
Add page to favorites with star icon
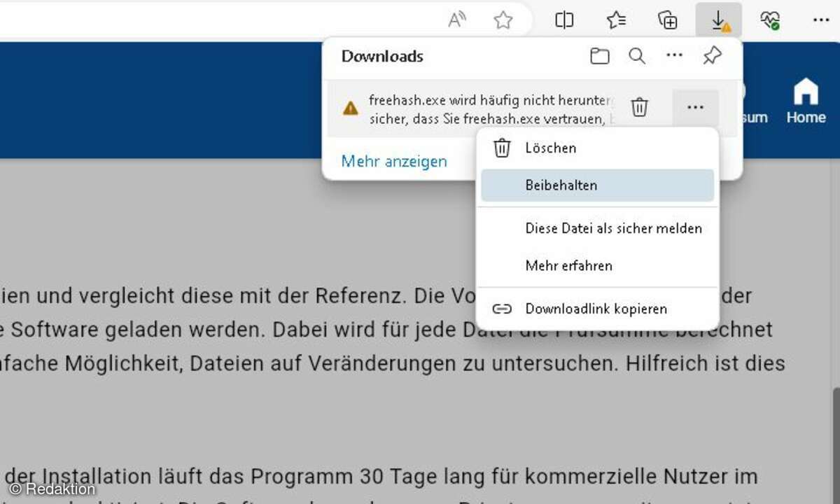point(503,20)
